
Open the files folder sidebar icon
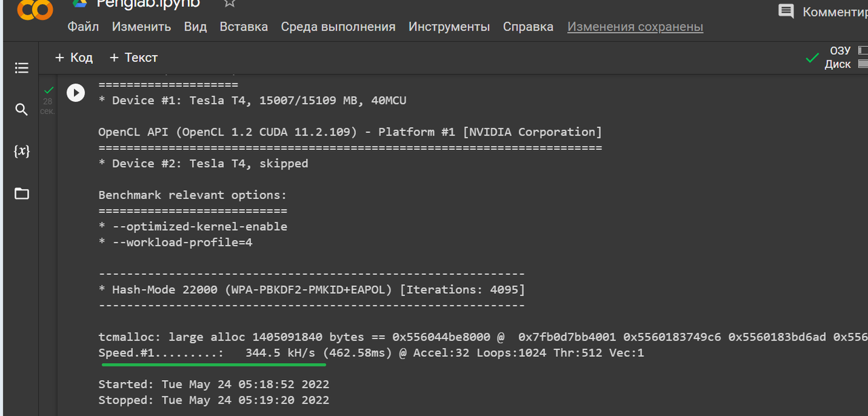click(22, 193)
